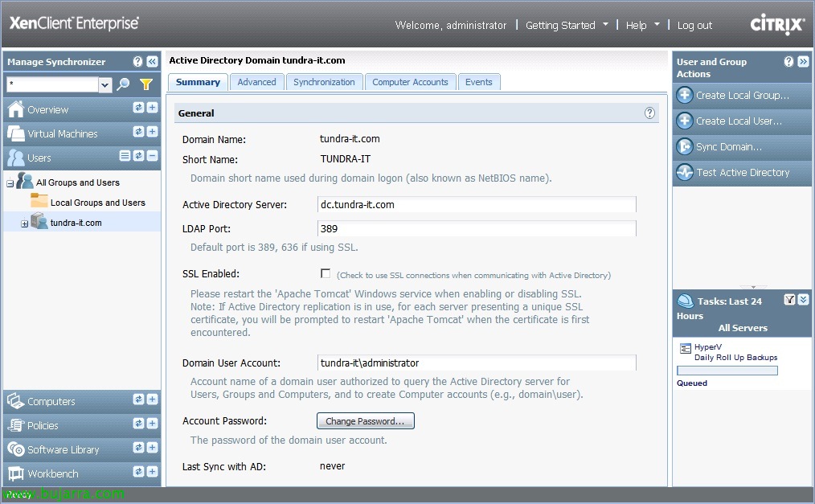This screenshot has height=504, width=815.
Task: Collapse the User and Group Actions panel
Action: tap(803, 62)
